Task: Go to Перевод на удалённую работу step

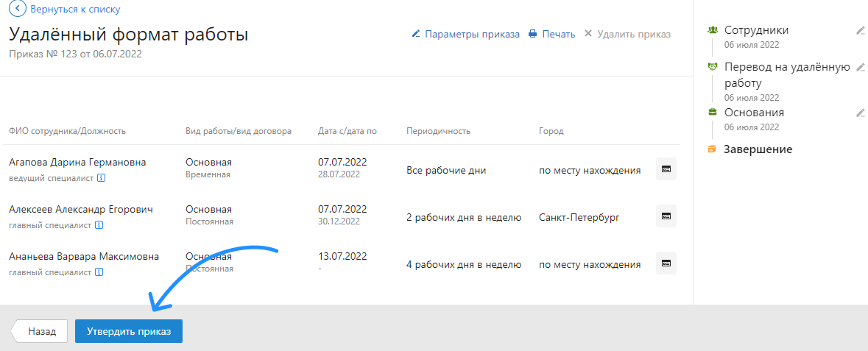Action: click(786, 75)
